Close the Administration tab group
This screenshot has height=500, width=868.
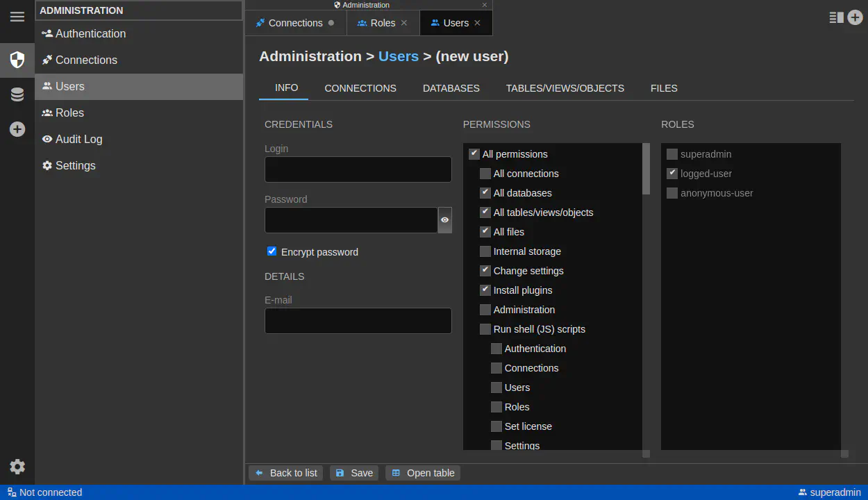coord(485,5)
